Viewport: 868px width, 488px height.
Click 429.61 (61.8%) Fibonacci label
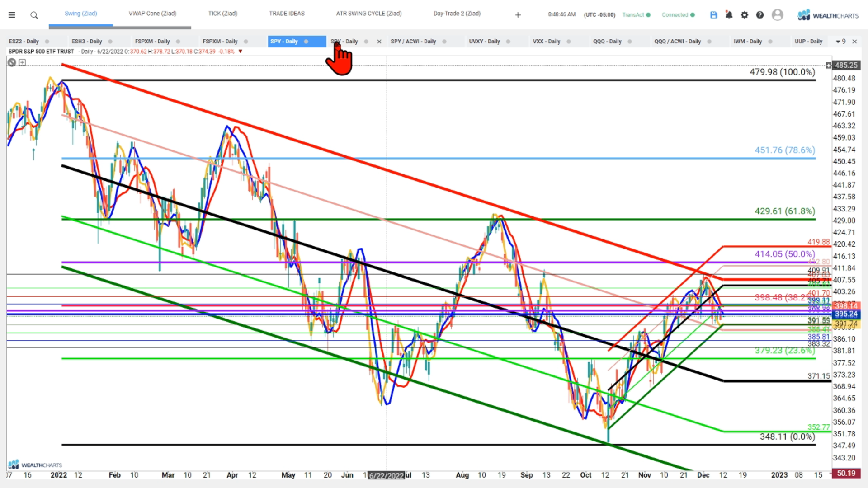tap(785, 211)
